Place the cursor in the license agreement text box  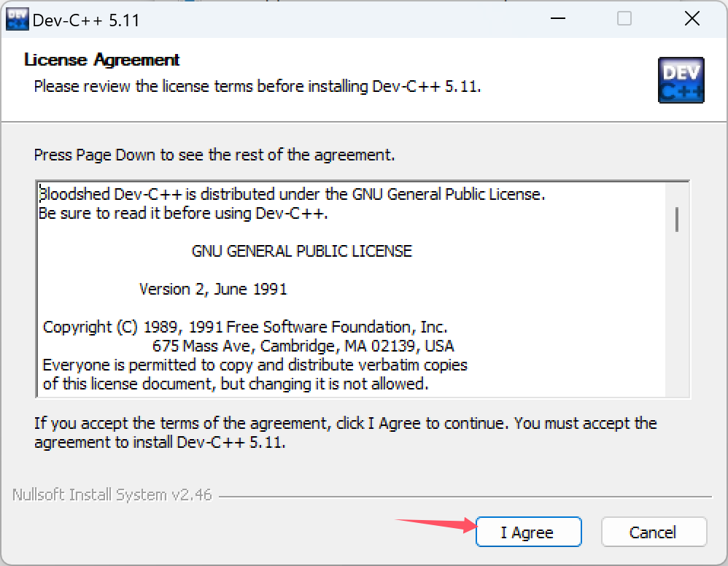(352, 289)
